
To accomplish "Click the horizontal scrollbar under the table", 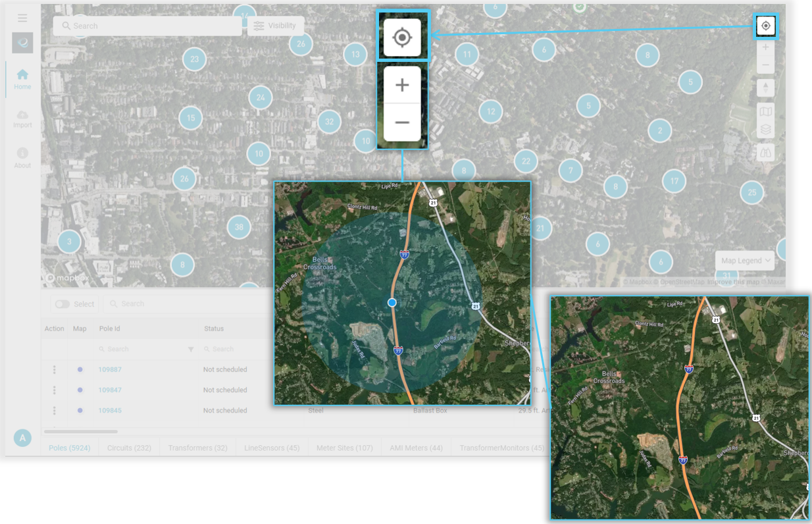I will click(80, 431).
